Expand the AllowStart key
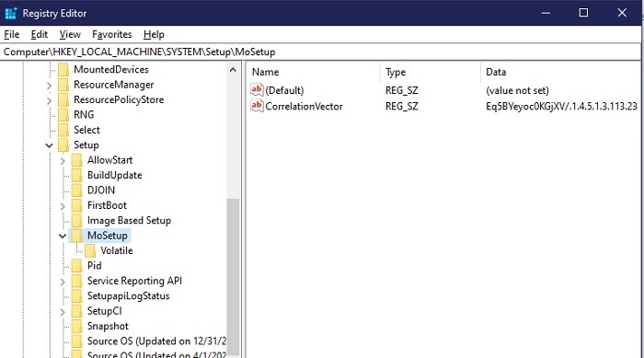 (63, 161)
